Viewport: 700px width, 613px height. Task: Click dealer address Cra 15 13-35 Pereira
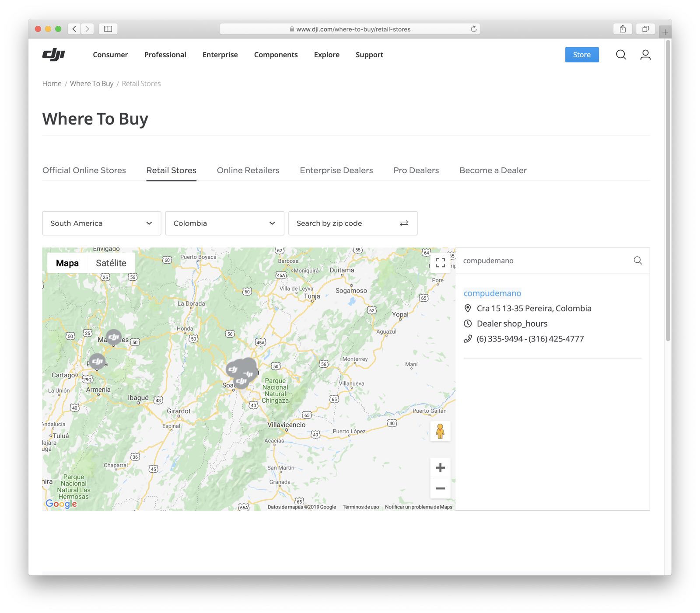(534, 308)
